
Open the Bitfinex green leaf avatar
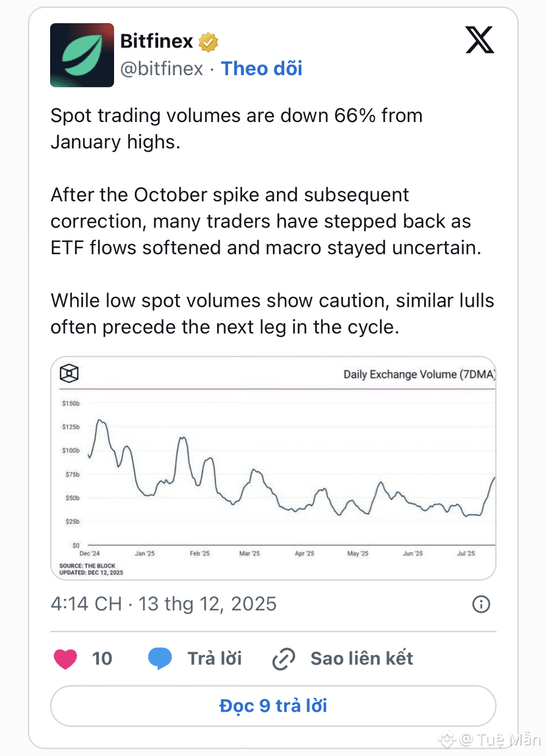coord(82,55)
